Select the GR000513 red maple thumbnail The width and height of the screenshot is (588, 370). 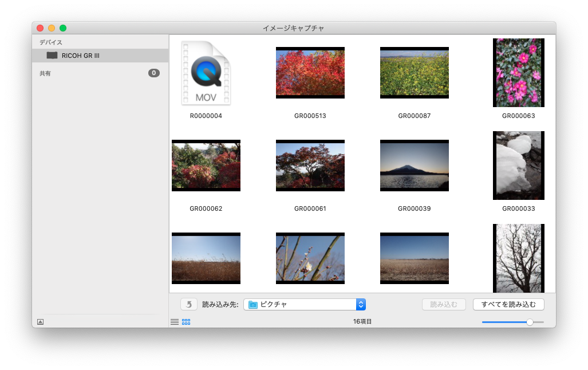(x=310, y=73)
